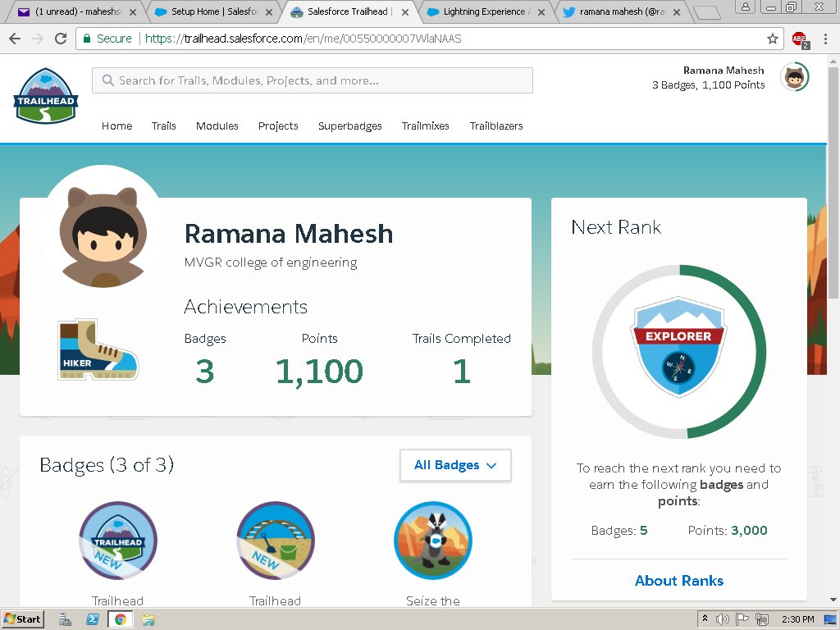Click the network tray icon
The width and height of the screenshot is (840, 630).
pyautogui.click(x=761, y=619)
